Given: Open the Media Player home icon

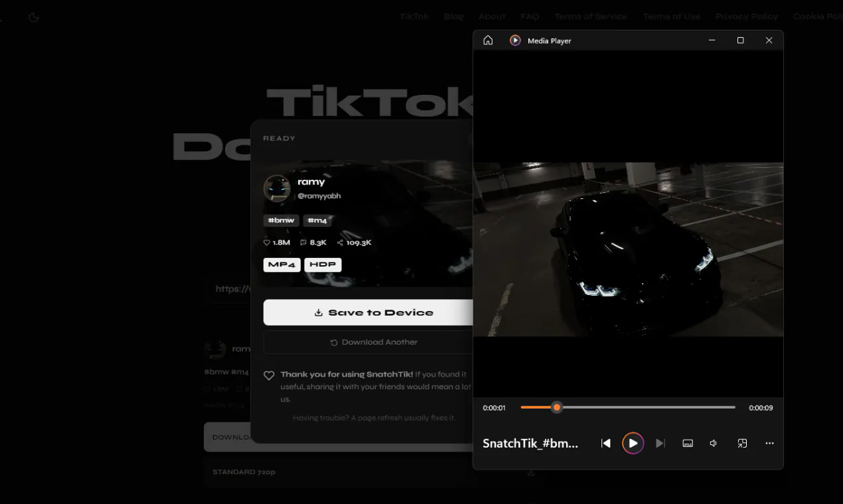Looking at the screenshot, I should (x=488, y=40).
